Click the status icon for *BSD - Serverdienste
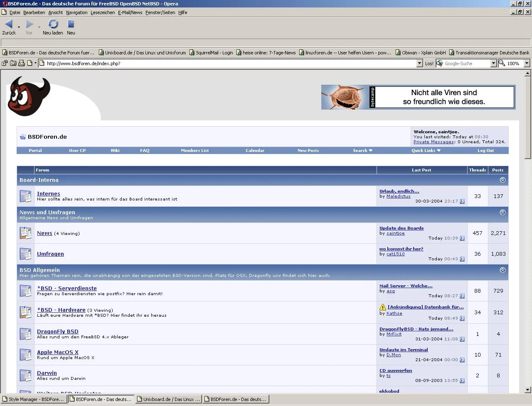 click(x=25, y=291)
